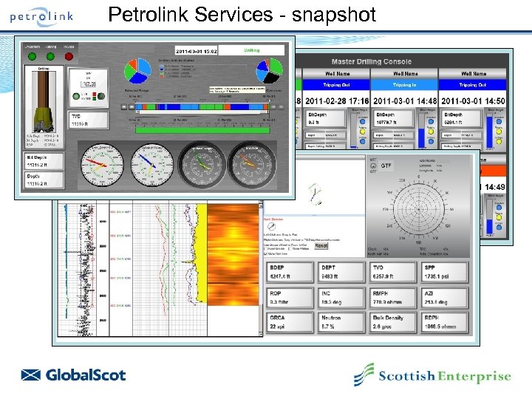Image resolution: width=532 pixels, height=399 pixels.
Task: Click the colored drilling activity timeline bar
Action: (x=202, y=106)
